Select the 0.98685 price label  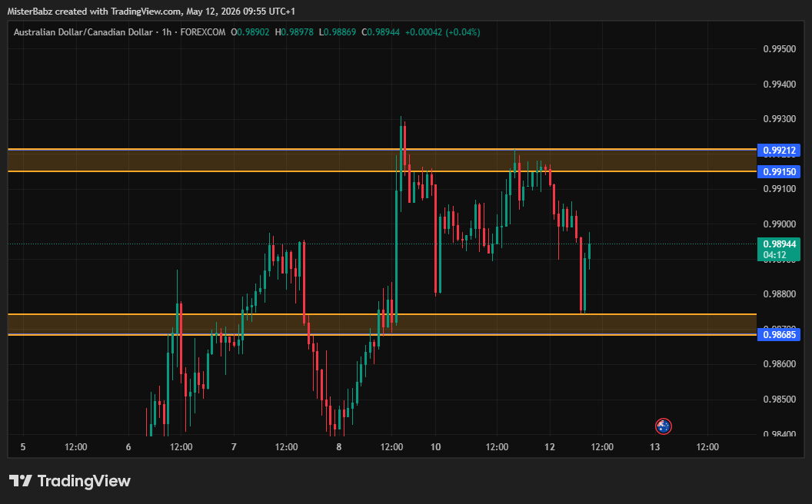point(778,334)
